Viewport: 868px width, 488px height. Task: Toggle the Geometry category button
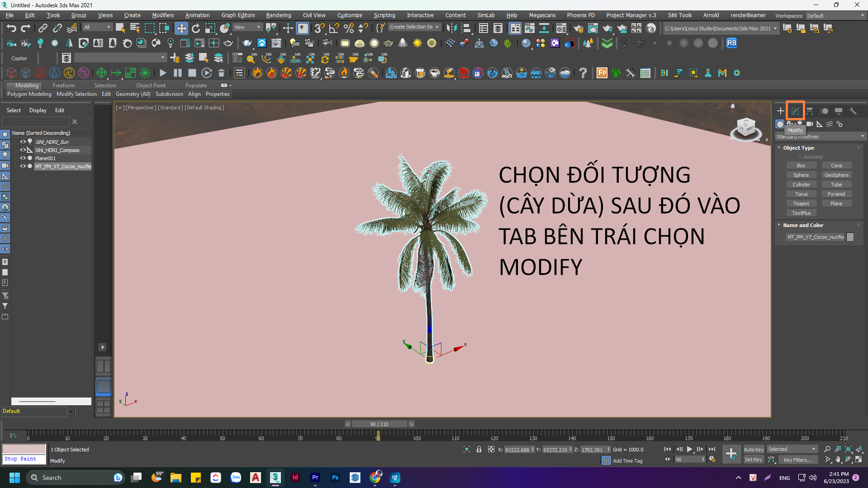pos(780,124)
